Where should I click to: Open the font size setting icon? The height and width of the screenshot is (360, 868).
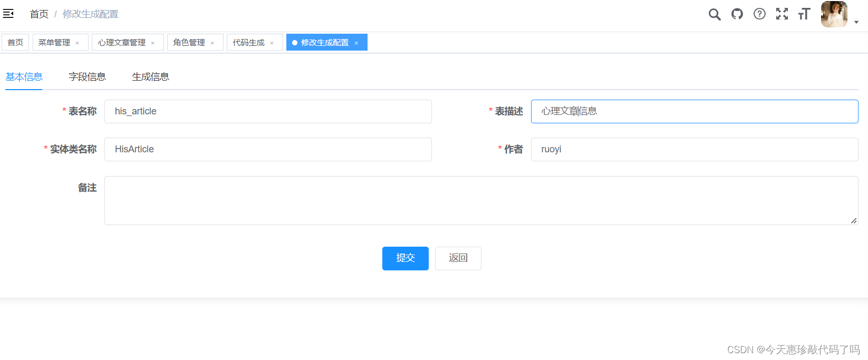804,14
